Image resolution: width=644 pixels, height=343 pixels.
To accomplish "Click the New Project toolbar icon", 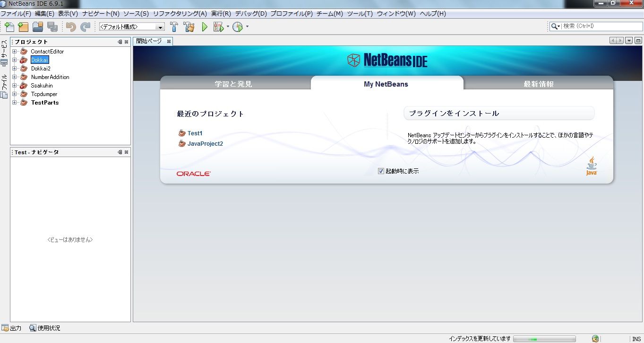I will [23, 26].
